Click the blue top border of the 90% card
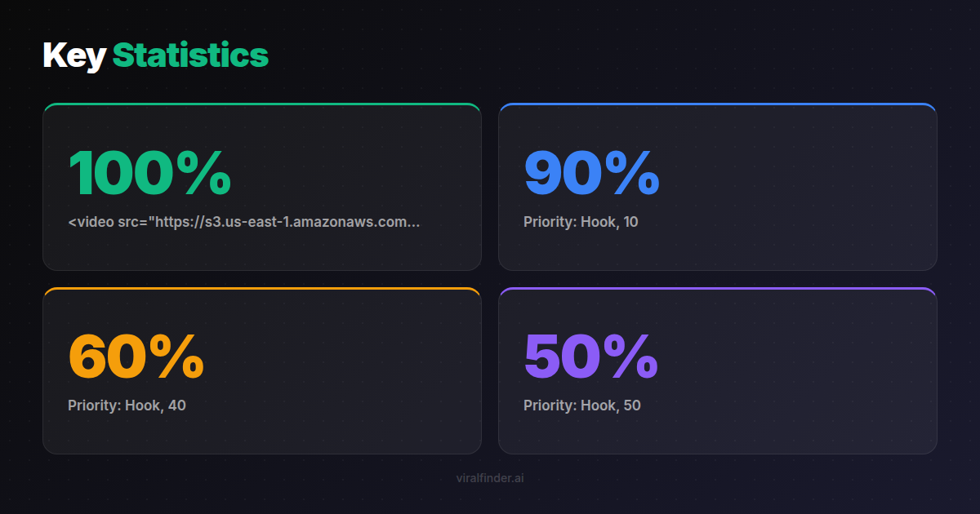 coord(717,104)
